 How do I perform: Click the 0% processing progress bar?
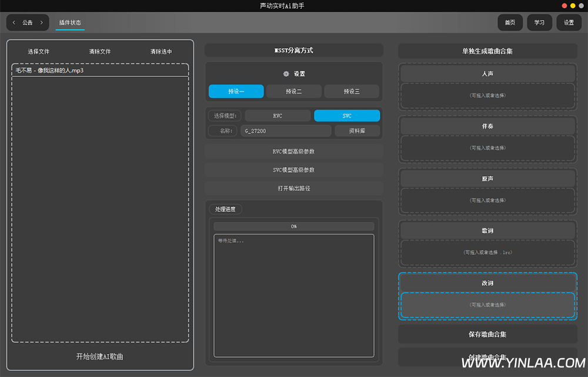pyautogui.click(x=293, y=226)
